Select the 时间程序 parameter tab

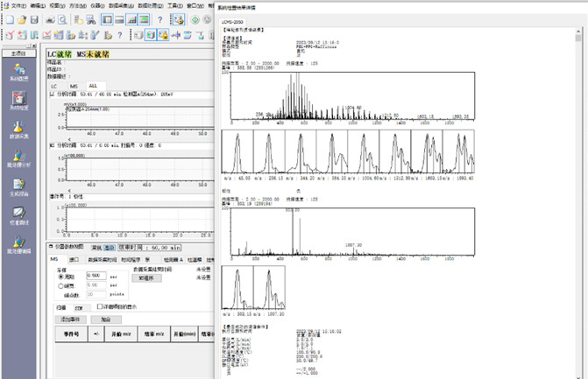coord(131,260)
